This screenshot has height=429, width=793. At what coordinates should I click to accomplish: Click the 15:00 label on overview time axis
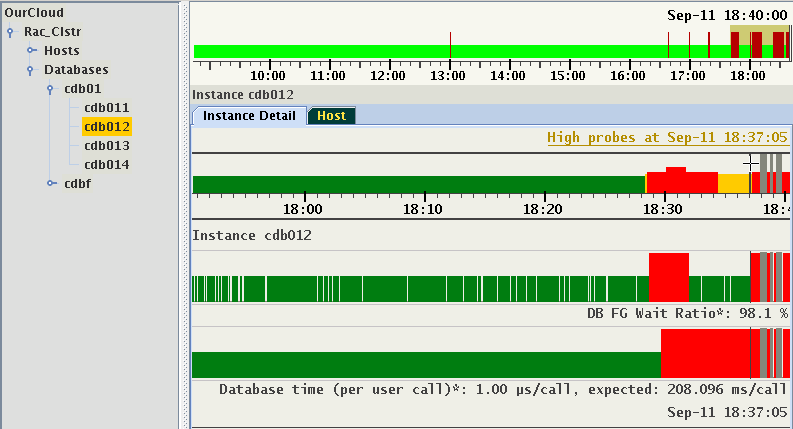568,76
